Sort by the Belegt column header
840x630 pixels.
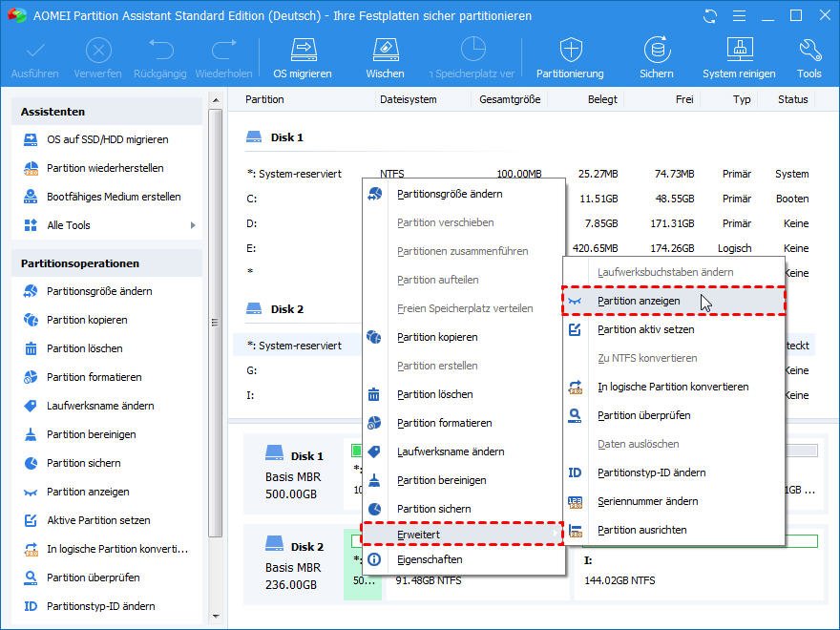click(x=602, y=99)
